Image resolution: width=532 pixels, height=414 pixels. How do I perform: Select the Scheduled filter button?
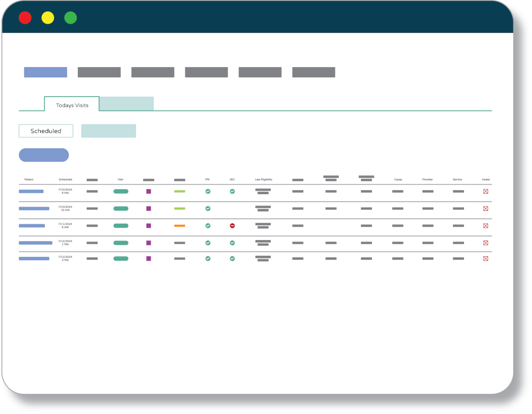click(x=46, y=131)
